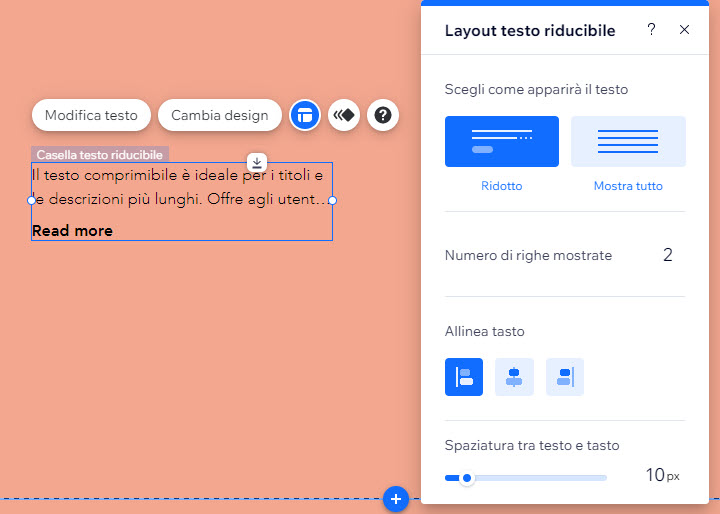Open the Layout icon in the floating toolbar
Viewport: 720px width, 514px height.
[x=305, y=115]
